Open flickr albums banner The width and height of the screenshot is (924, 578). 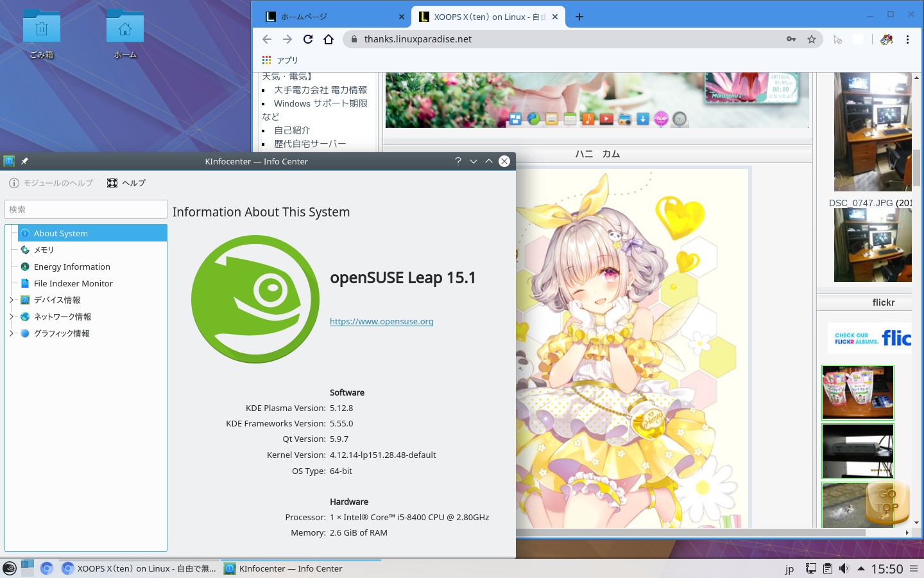[869, 338]
